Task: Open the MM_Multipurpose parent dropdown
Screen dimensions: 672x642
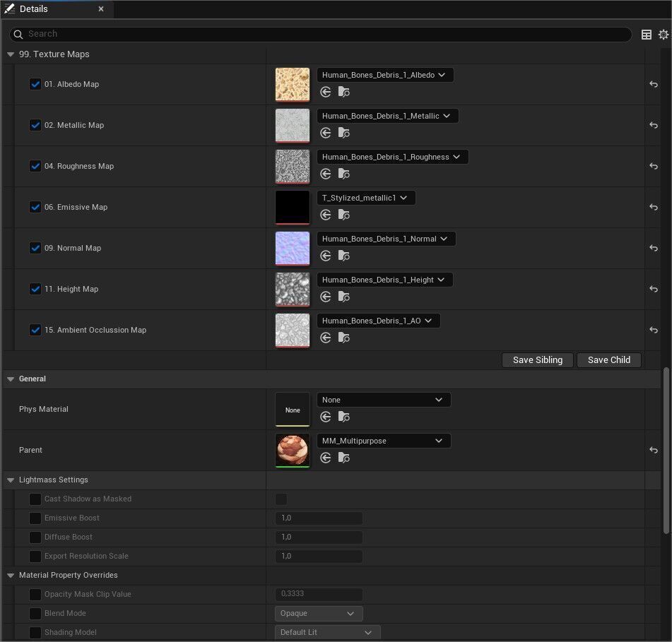Action: (x=384, y=441)
